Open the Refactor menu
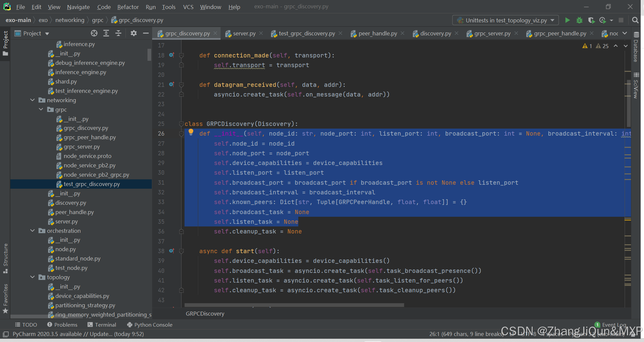Image resolution: width=644 pixels, height=342 pixels. 128,7
